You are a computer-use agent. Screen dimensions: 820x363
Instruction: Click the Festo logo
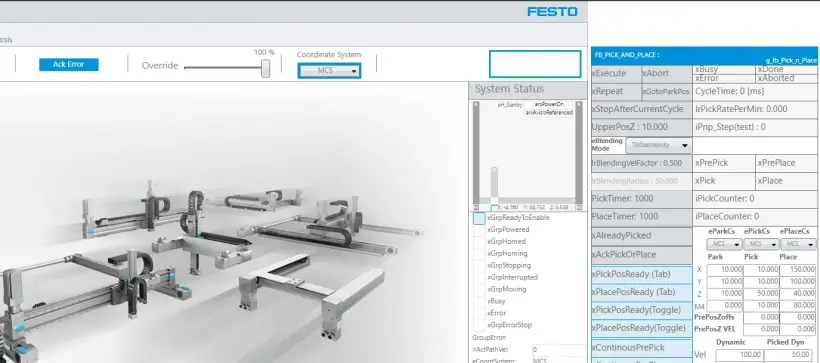coord(552,12)
